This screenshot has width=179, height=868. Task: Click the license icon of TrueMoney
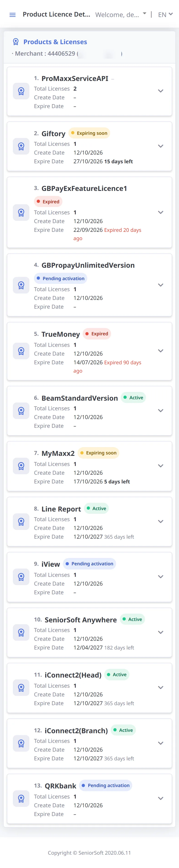[21, 351]
